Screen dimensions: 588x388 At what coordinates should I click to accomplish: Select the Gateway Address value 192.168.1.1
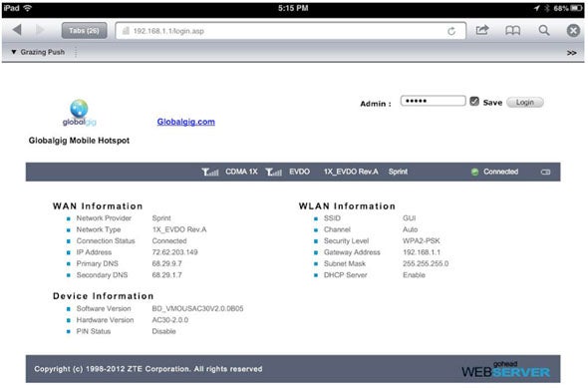[422, 252]
